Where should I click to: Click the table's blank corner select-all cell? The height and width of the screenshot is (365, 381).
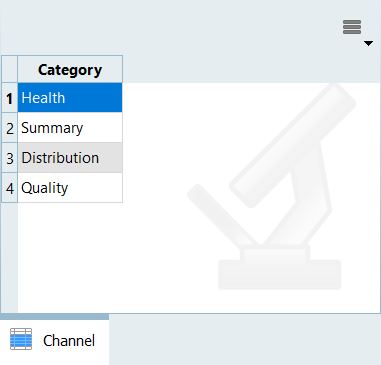[9, 69]
